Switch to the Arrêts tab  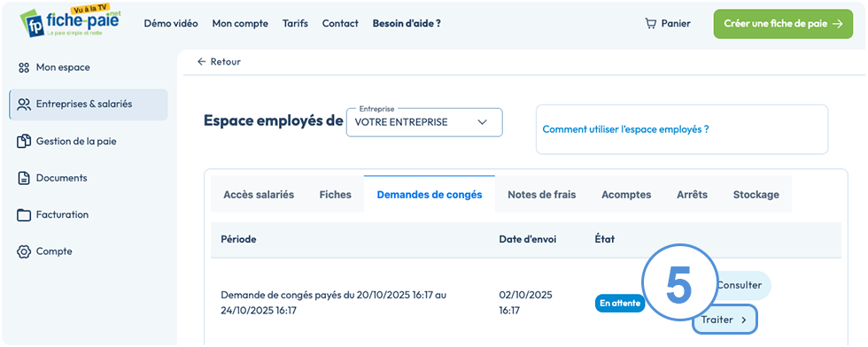pyautogui.click(x=692, y=195)
